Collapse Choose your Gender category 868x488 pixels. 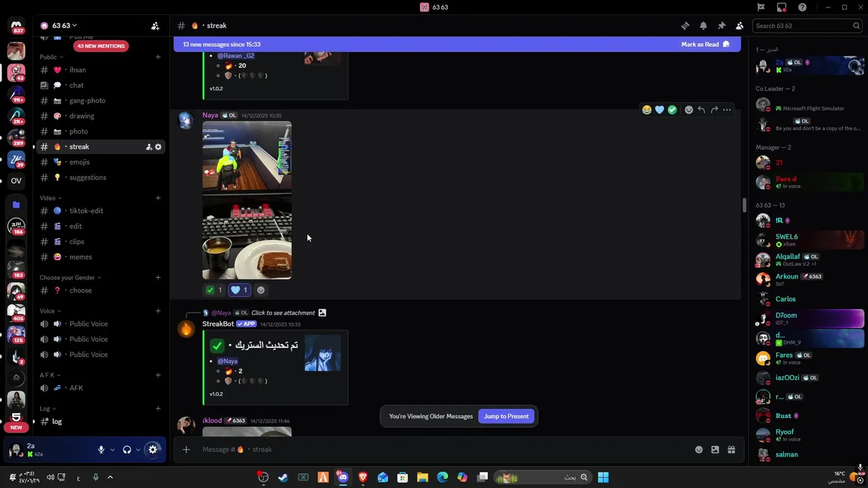(70, 277)
